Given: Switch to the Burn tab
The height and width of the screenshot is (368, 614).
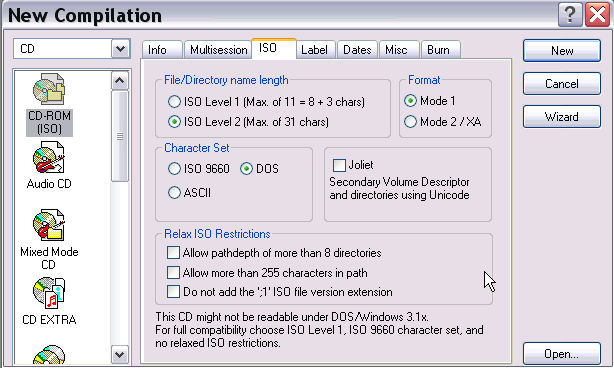Looking at the screenshot, I should (x=441, y=50).
